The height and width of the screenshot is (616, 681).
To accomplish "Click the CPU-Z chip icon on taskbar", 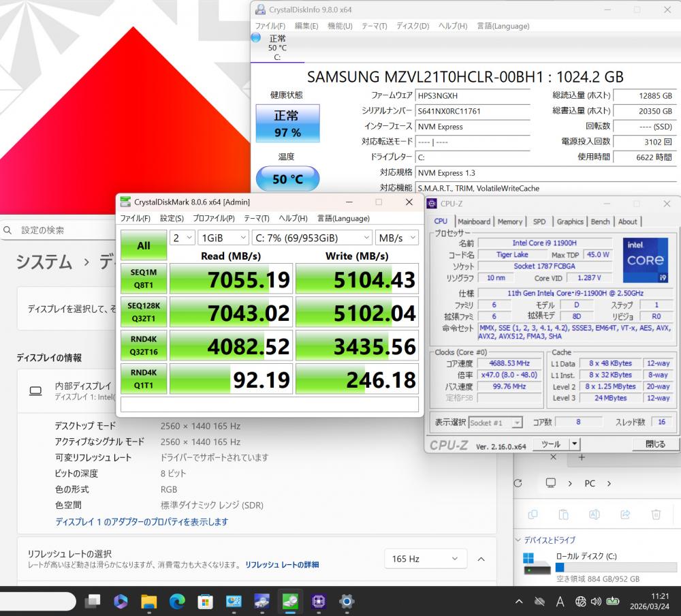I will click(x=318, y=601).
